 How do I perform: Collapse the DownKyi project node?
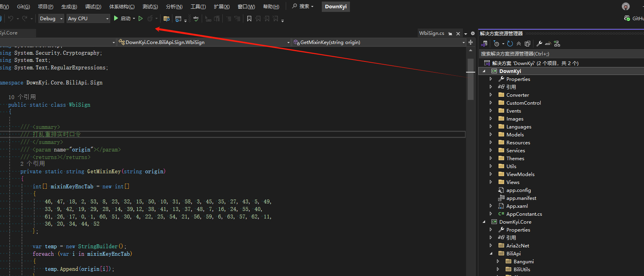pyautogui.click(x=484, y=71)
